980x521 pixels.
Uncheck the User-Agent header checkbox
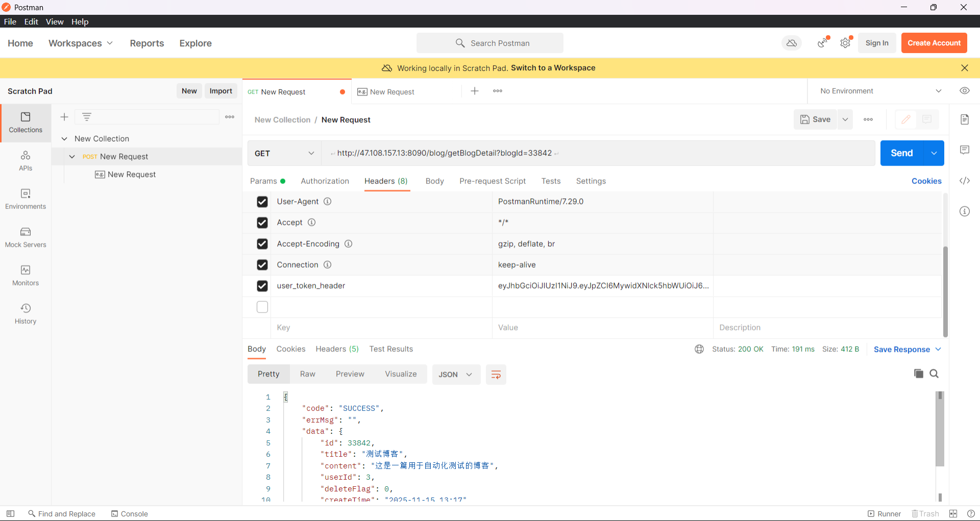click(262, 202)
